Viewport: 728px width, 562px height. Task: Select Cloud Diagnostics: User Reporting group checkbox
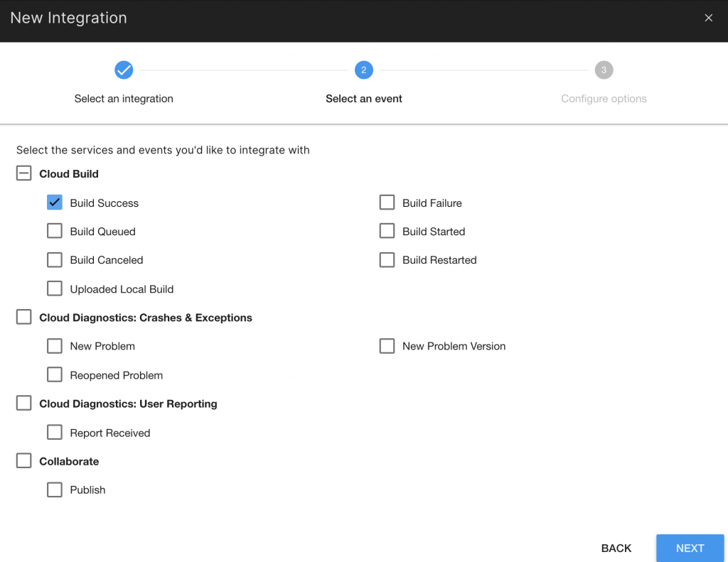coord(24,404)
